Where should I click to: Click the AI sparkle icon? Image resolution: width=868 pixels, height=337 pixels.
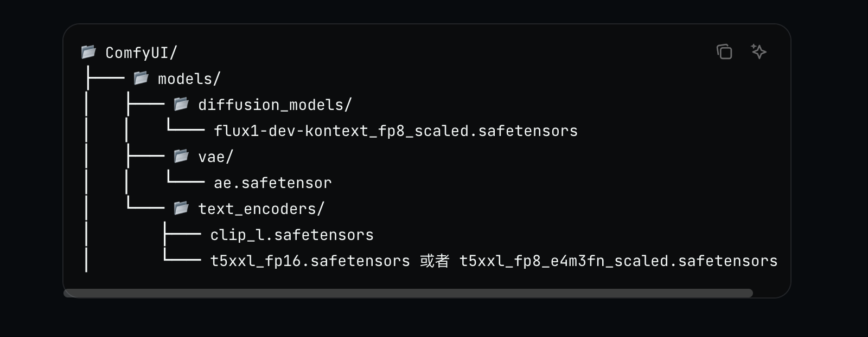click(x=758, y=51)
